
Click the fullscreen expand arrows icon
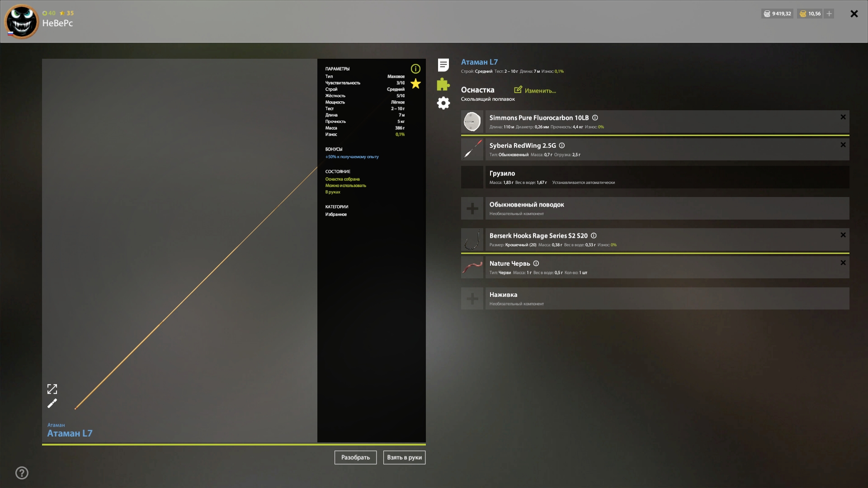coord(52,389)
